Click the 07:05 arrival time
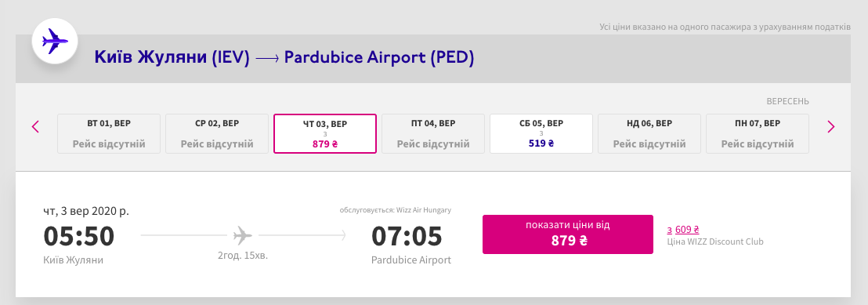This screenshot has height=305, width=868. [407, 236]
